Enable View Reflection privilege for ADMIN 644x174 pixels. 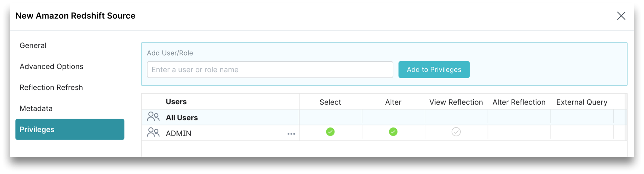click(456, 132)
